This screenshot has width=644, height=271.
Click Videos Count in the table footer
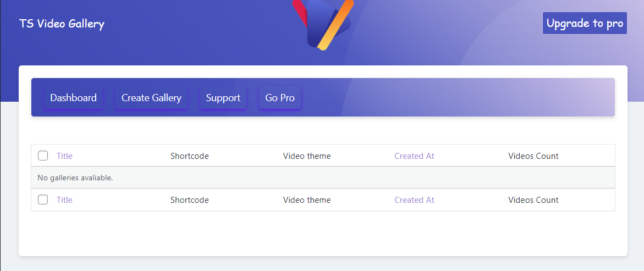coord(533,200)
